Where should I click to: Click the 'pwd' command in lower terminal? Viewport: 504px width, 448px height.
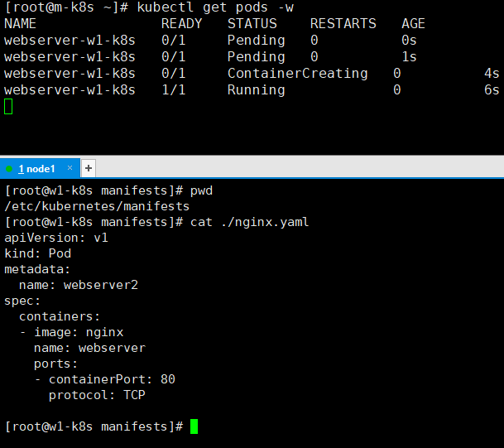pyautogui.click(x=201, y=191)
